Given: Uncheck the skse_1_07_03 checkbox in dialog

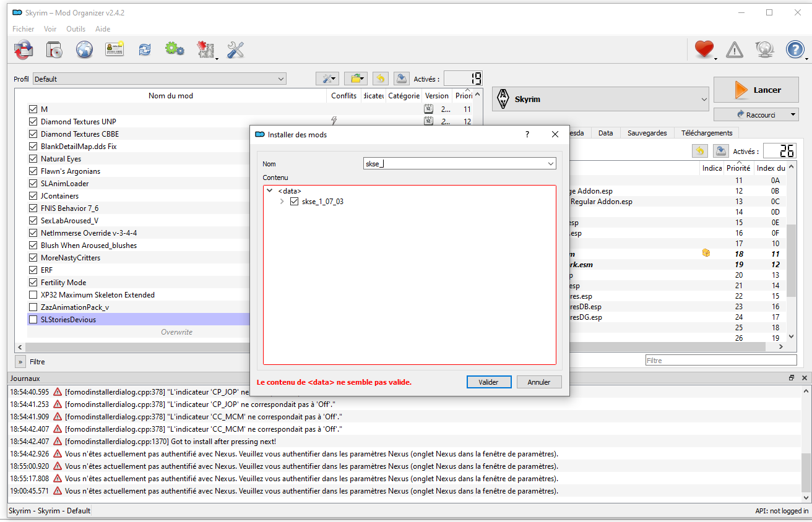Looking at the screenshot, I should (295, 202).
